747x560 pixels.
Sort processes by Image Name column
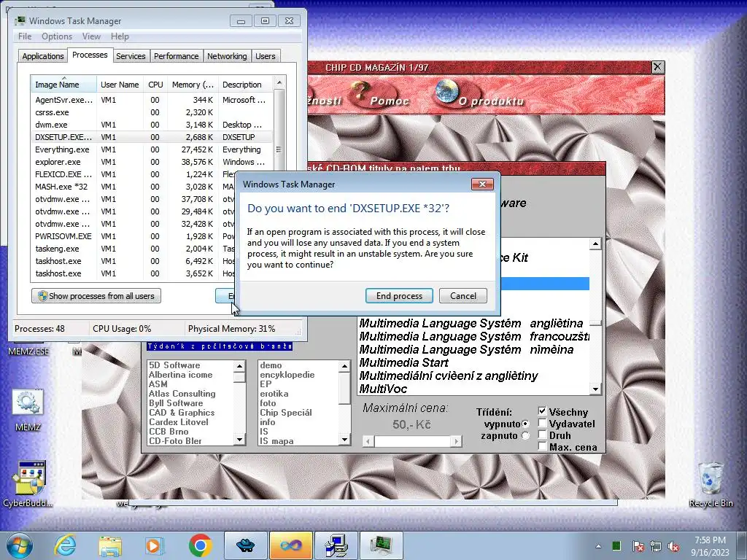pyautogui.click(x=64, y=85)
